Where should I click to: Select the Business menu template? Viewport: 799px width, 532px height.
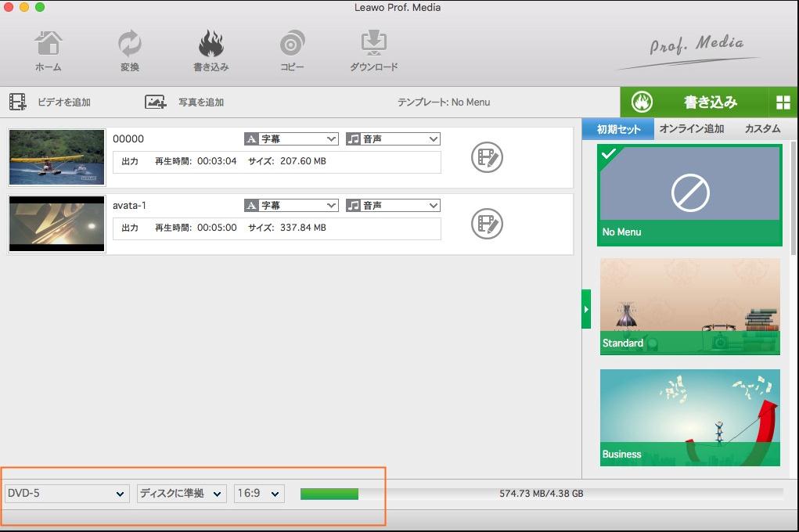(690, 417)
